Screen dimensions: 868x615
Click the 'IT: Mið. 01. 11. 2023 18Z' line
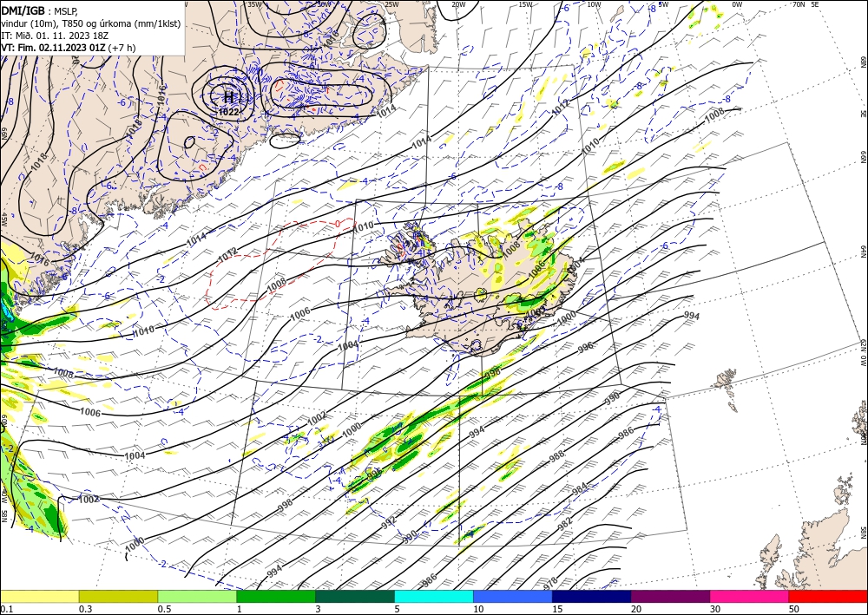[54, 36]
